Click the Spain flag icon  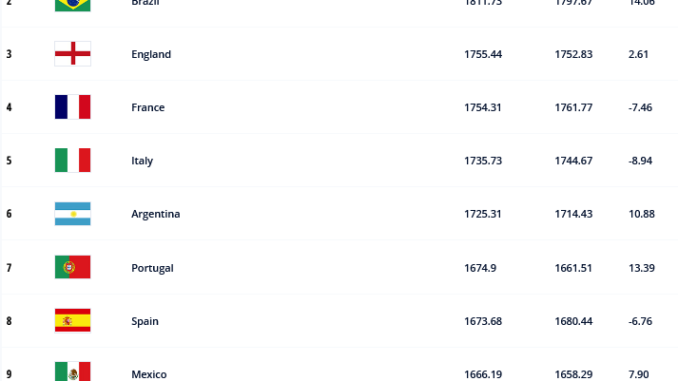click(x=73, y=320)
